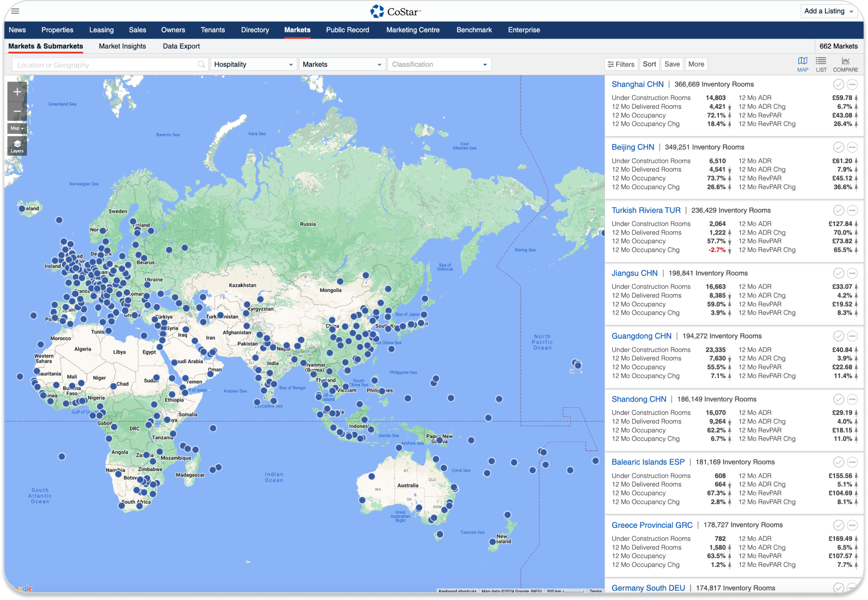Switch to LIST view
This screenshot has width=868, height=600.
[821, 64]
